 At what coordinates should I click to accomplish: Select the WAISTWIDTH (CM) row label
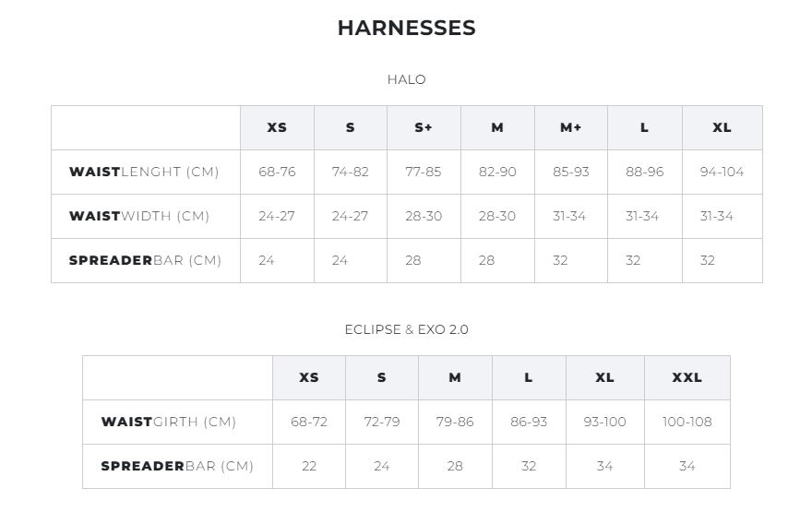click(139, 217)
